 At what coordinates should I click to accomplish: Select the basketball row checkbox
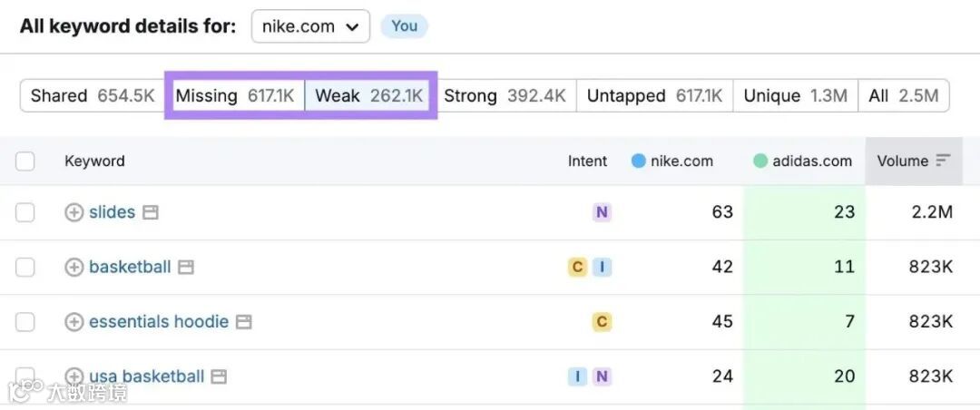[x=25, y=267]
